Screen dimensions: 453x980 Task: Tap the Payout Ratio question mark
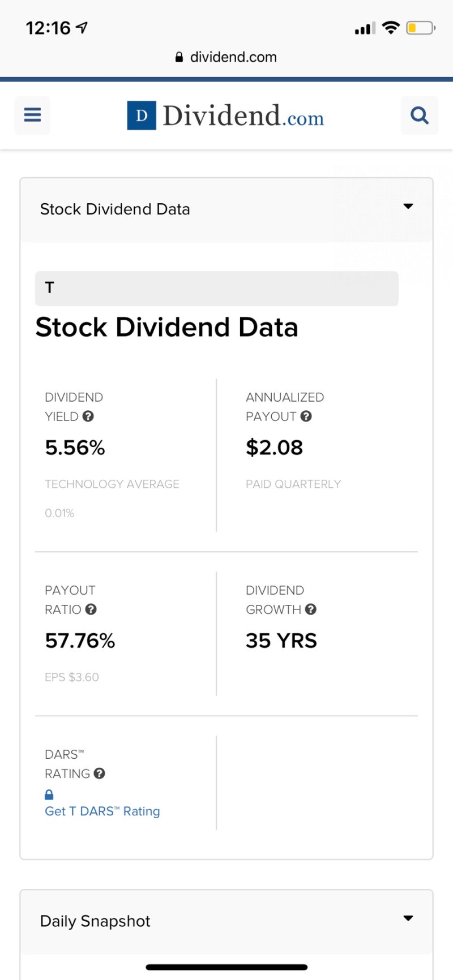(91, 609)
